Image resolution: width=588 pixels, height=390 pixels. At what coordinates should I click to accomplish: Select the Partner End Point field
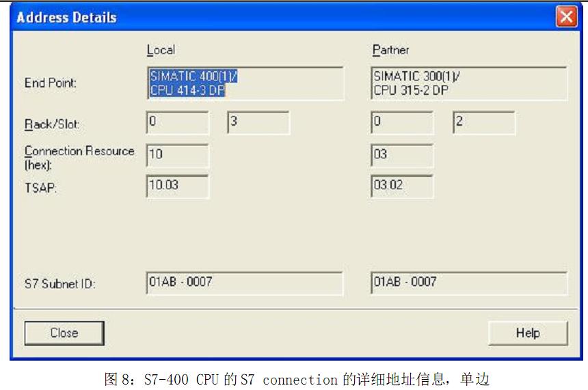469,83
